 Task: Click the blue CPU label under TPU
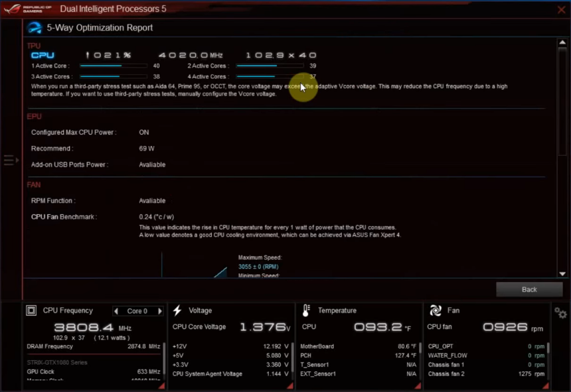[x=42, y=55]
